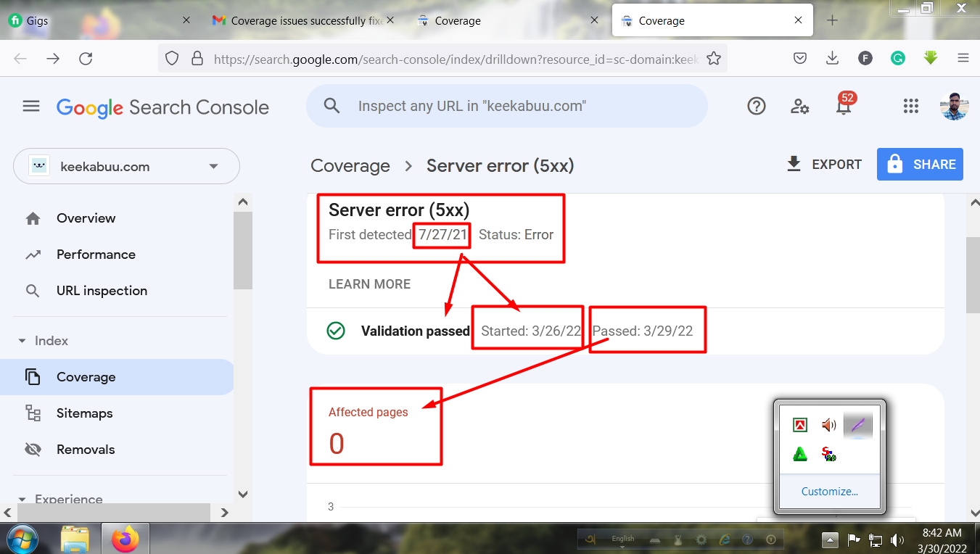Click the sidebar scroll-down arrow
The width and height of the screenshot is (980, 554).
pos(243,494)
